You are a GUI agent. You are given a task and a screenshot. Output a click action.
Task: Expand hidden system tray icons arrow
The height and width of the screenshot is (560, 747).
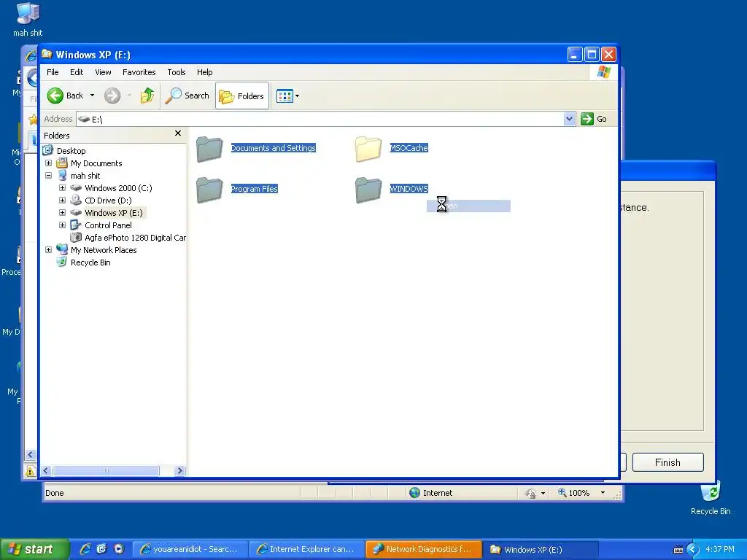pos(693,550)
